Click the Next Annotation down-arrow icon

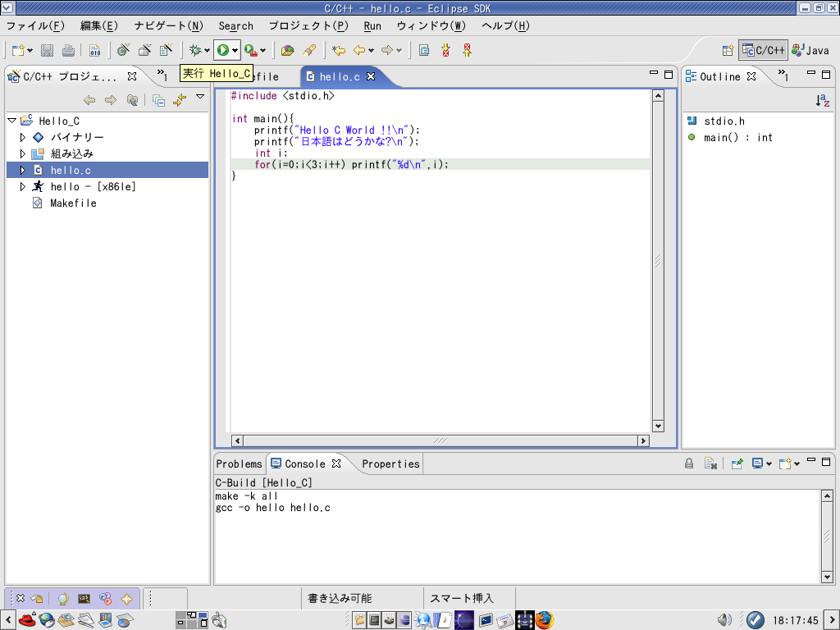pos(445,50)
